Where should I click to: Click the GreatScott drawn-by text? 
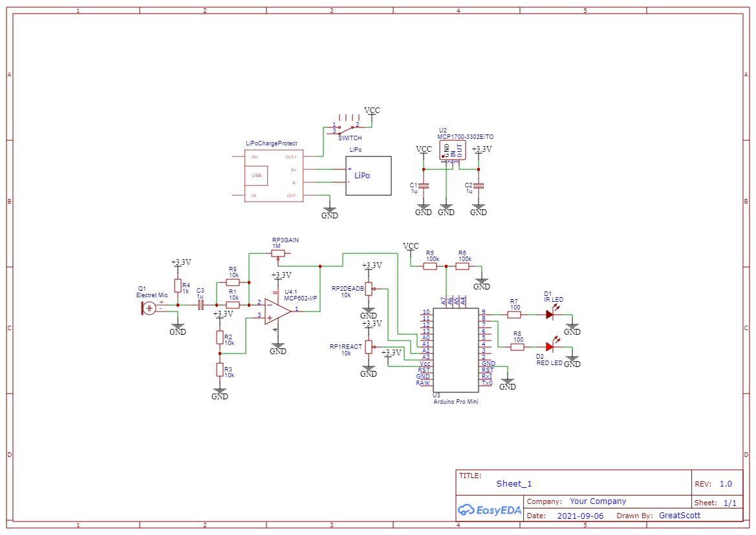[x=680, y=515]
